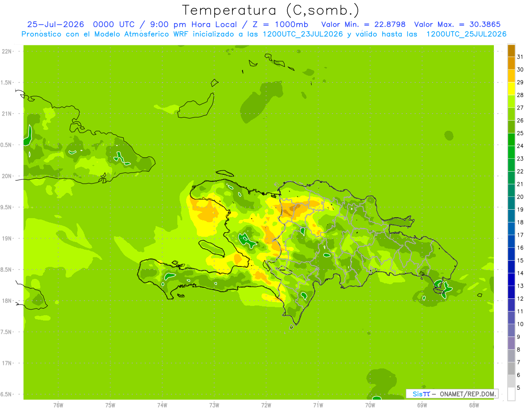Image resolution: width=532 pixels, height=411 pixels.
Task: Click "9:00 pm Hora Local" text
Action: (195, 24)
